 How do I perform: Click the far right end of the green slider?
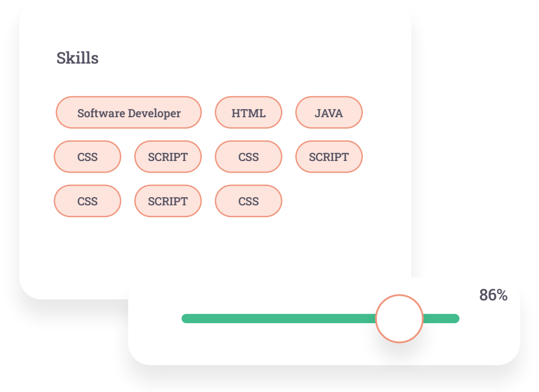coord(456,318)
